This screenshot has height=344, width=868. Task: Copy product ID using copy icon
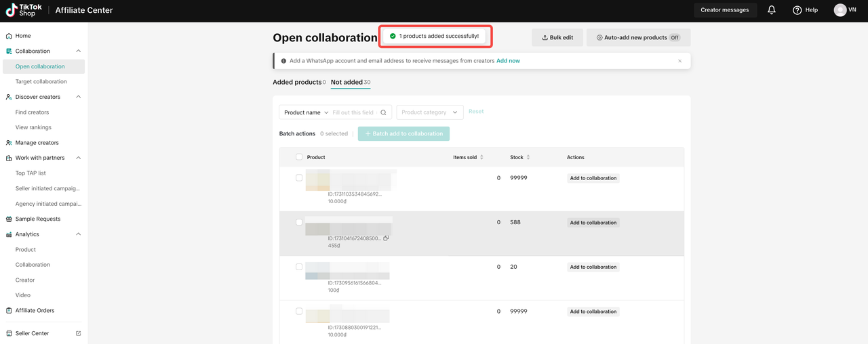[387, 238]
